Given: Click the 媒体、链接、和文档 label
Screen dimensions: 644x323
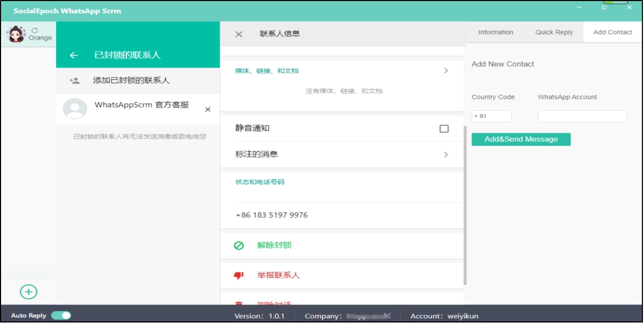Looking at the screenshot, I should pos(267,71).
